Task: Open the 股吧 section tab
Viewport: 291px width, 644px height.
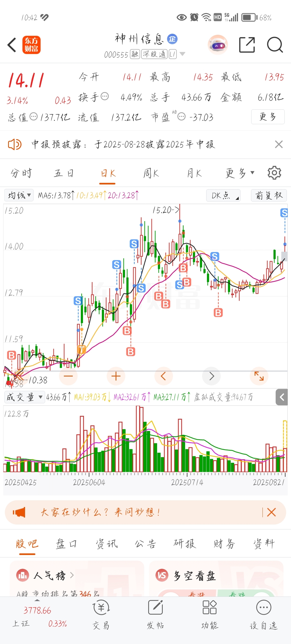Action: coord(27,544)
